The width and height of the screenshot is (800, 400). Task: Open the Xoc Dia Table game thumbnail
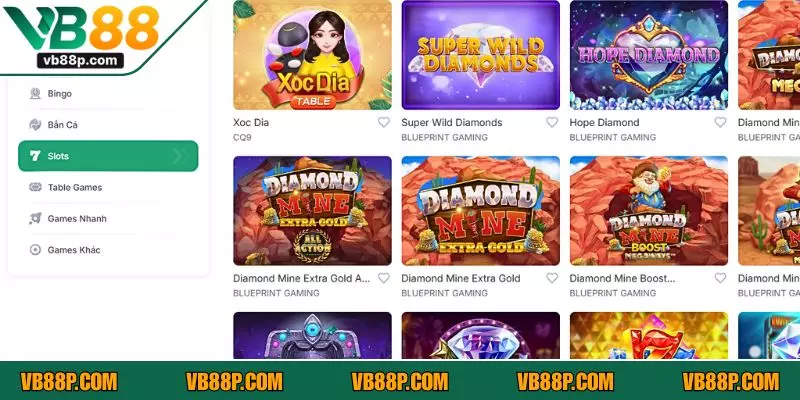312,55
